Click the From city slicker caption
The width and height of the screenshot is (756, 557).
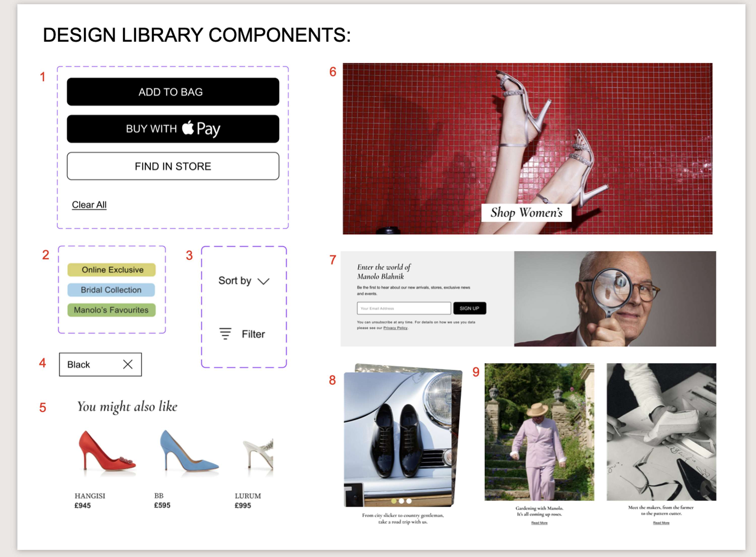pyautogui.click(x=403, y=518)
